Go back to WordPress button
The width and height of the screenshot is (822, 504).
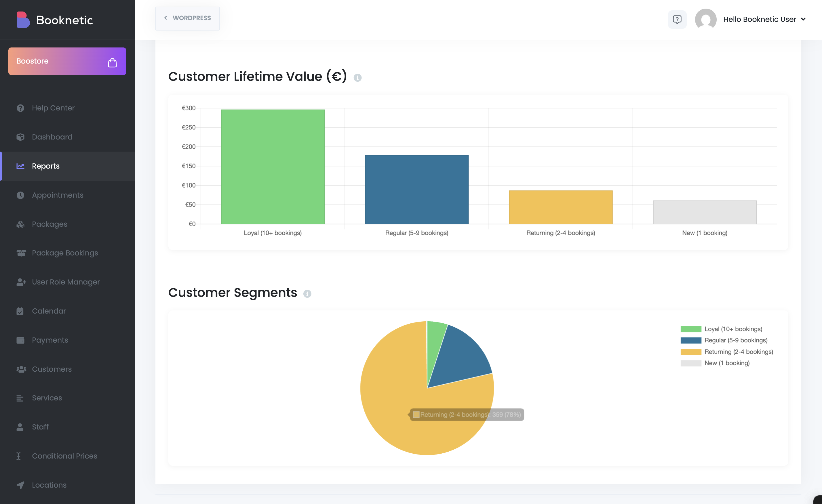coord(187,18)
